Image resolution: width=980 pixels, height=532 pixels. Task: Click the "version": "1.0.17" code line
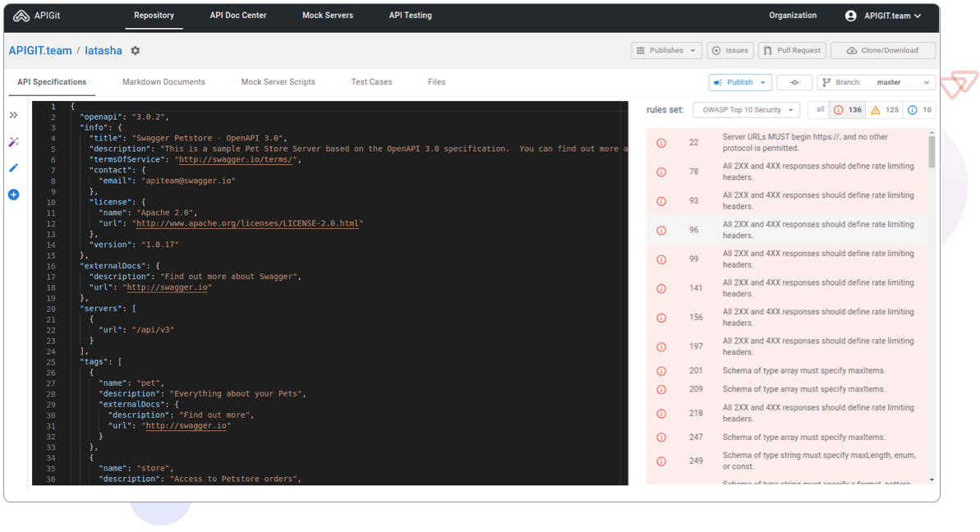click(134, 245)
